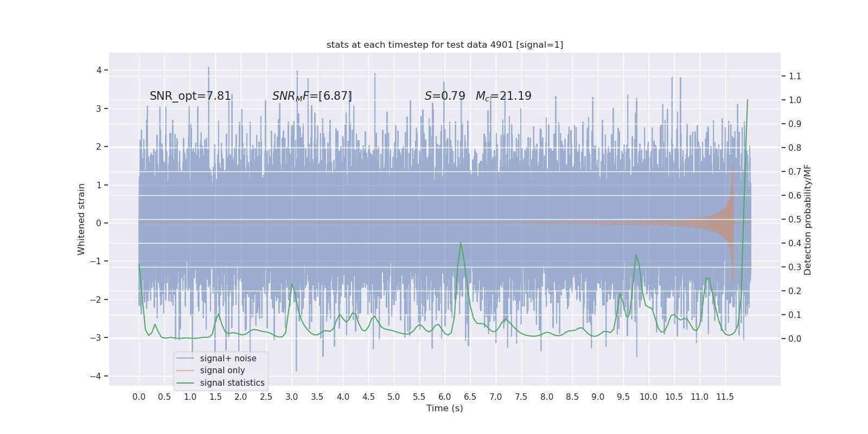
Task: Click the SNR_opt=7.81 annotation
Action: click(190, 96)
